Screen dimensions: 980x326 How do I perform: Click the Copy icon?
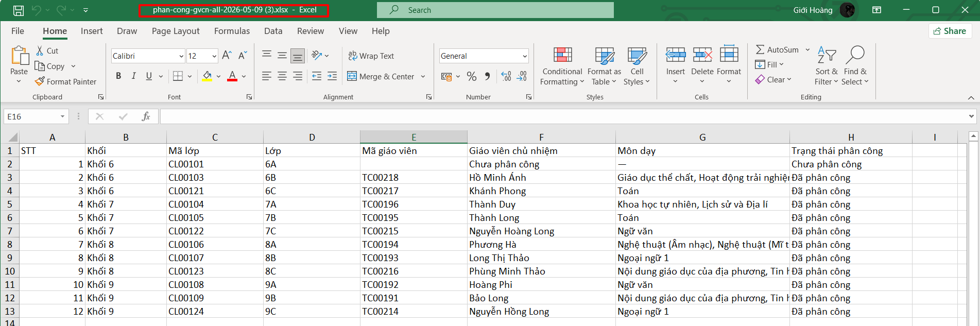click(40, 66)
